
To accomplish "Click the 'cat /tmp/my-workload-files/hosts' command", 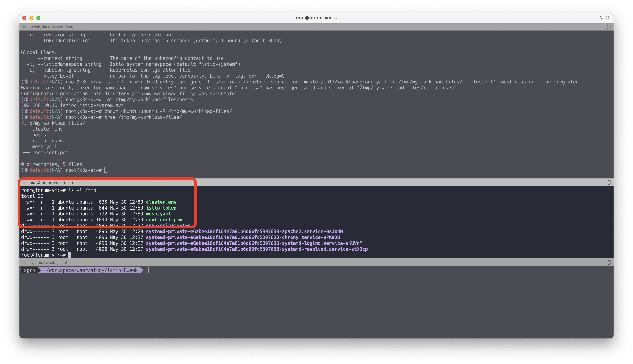I will [x=149, y=100].
